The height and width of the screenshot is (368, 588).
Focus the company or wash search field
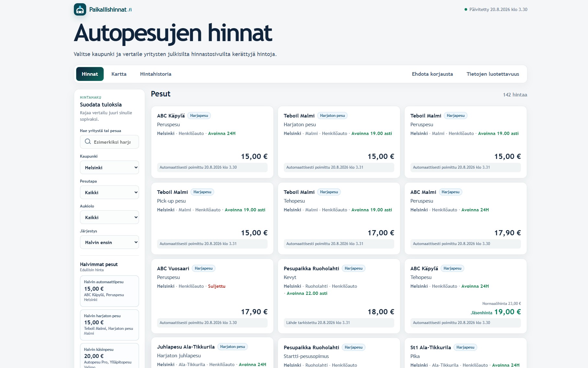(110, 142)
